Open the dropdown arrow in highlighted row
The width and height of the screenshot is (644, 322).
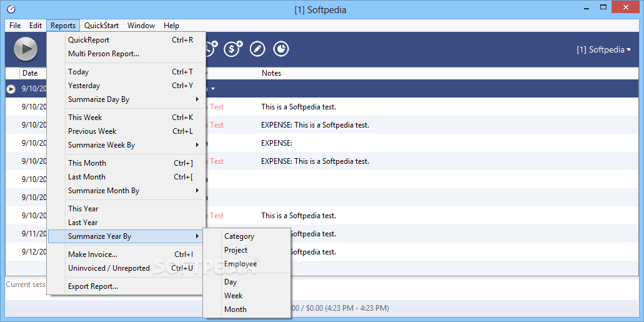pos(213,89)
